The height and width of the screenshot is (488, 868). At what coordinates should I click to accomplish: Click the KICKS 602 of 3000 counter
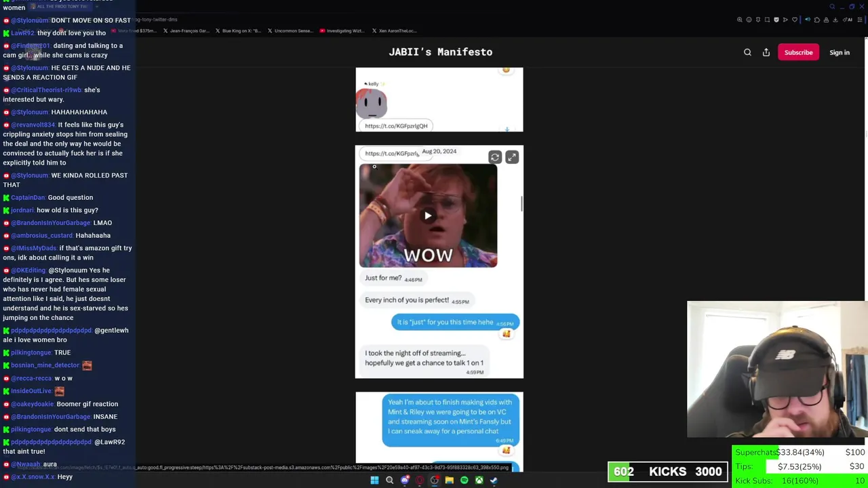click(x=668, y=472)
